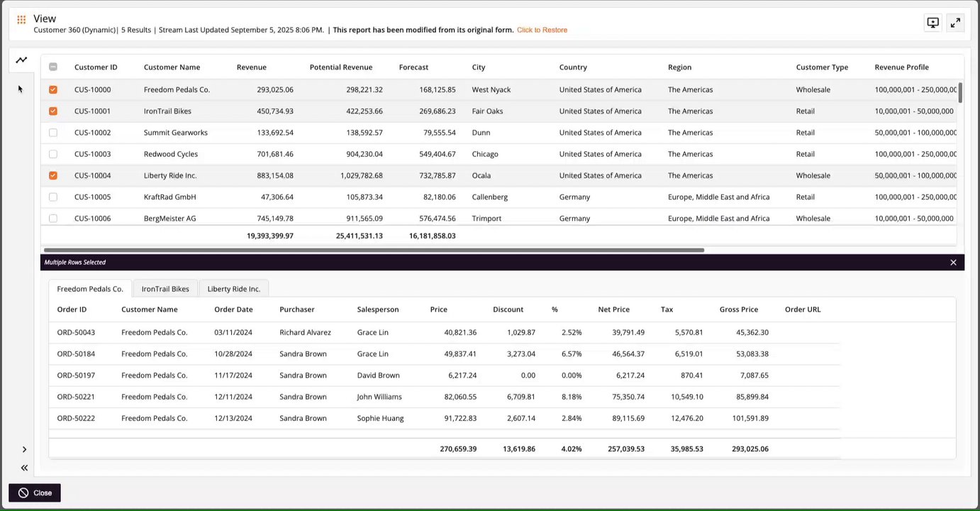Click the Close button at bottom left
Image resolution: width=980 pixels, height=511 pixels.
tap(35, 493)
